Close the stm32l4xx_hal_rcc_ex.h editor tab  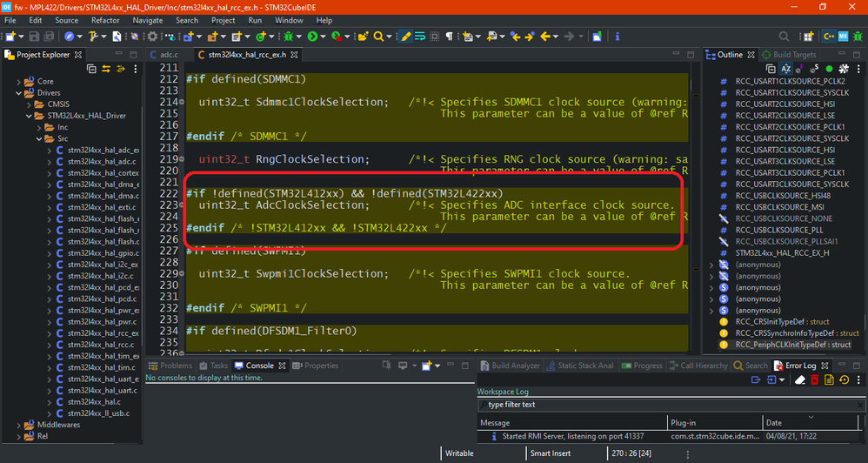[295, 55]
